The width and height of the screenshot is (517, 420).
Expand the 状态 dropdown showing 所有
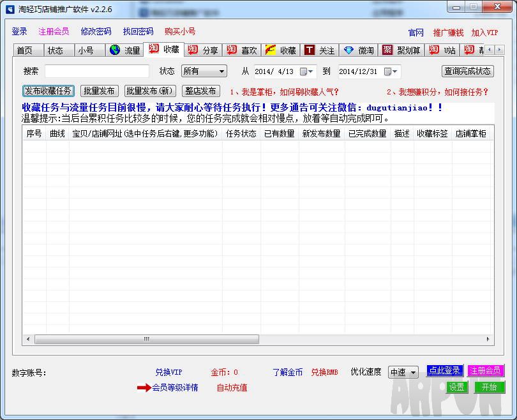(221, 71)
